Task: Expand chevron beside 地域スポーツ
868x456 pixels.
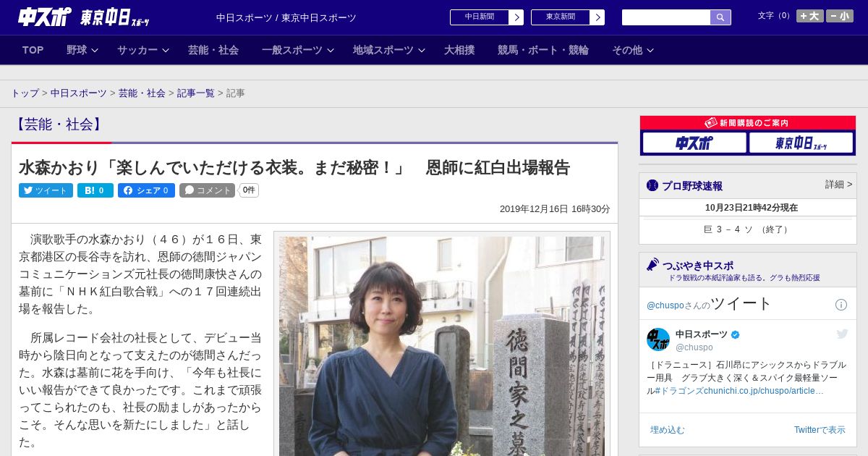Action: [422, 50]
